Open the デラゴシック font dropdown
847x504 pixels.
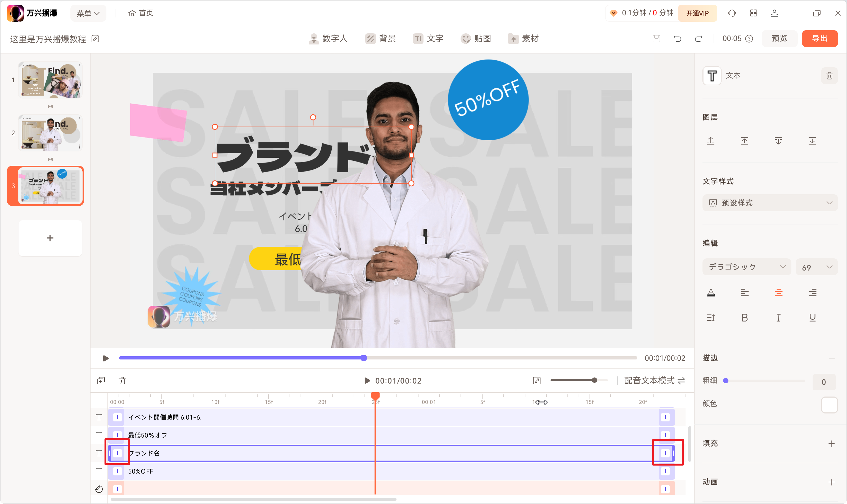click(746, 267)
